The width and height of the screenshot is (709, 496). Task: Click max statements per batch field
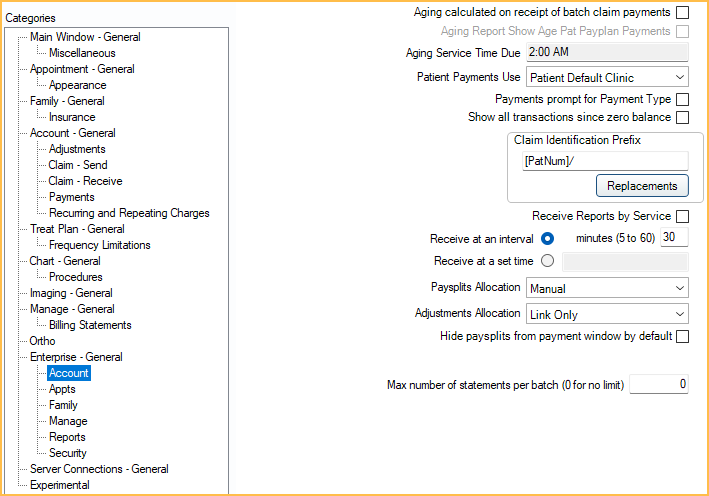(659, 384)
